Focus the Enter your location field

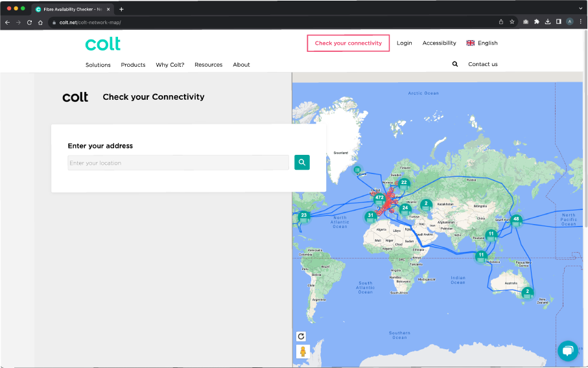click(x=178, y=163)
